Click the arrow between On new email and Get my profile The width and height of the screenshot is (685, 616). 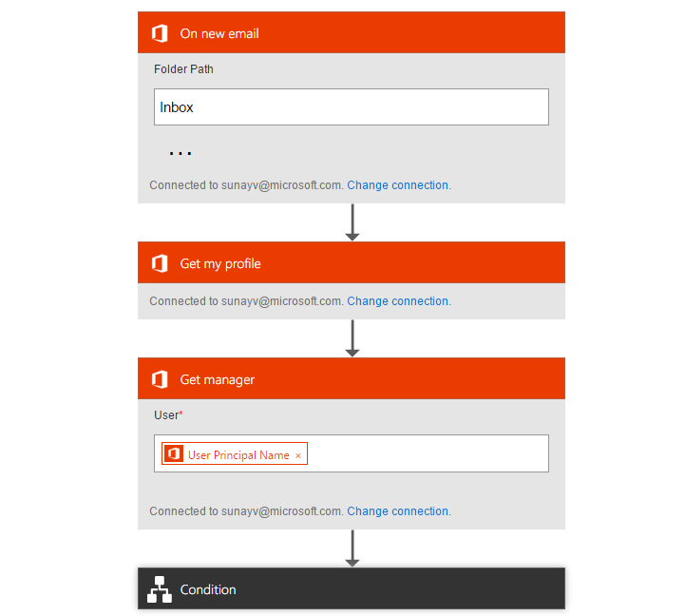[x=352, y=222]
